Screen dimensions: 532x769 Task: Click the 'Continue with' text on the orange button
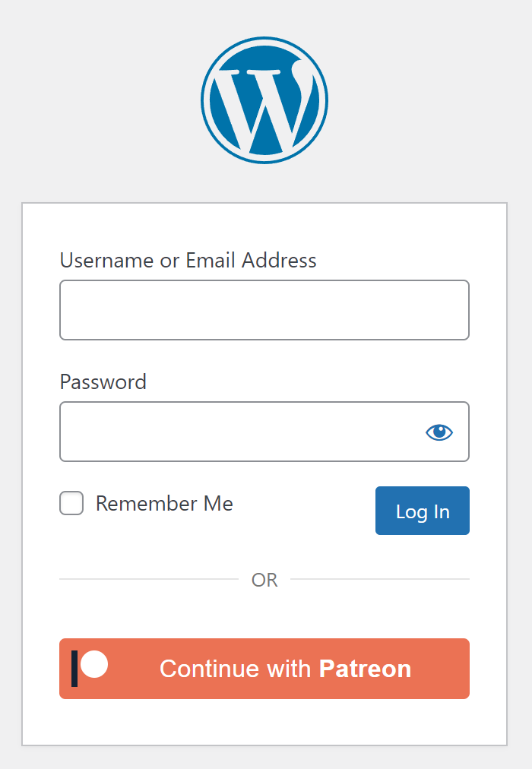[235, 669]
